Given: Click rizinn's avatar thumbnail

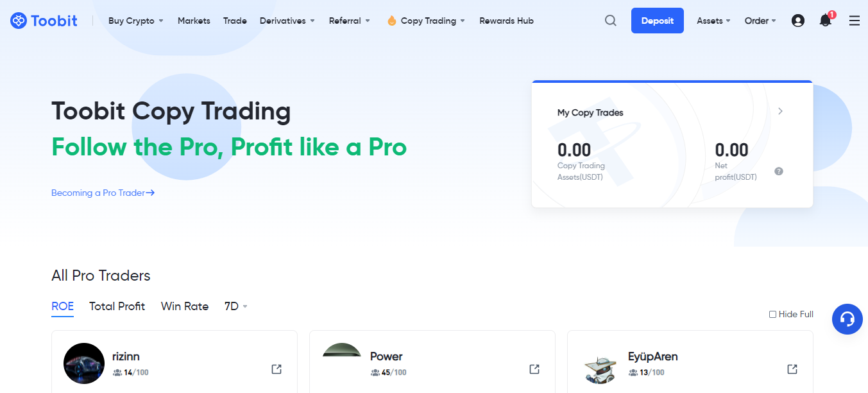Looking at the screenshot, I should click(84, 363).
